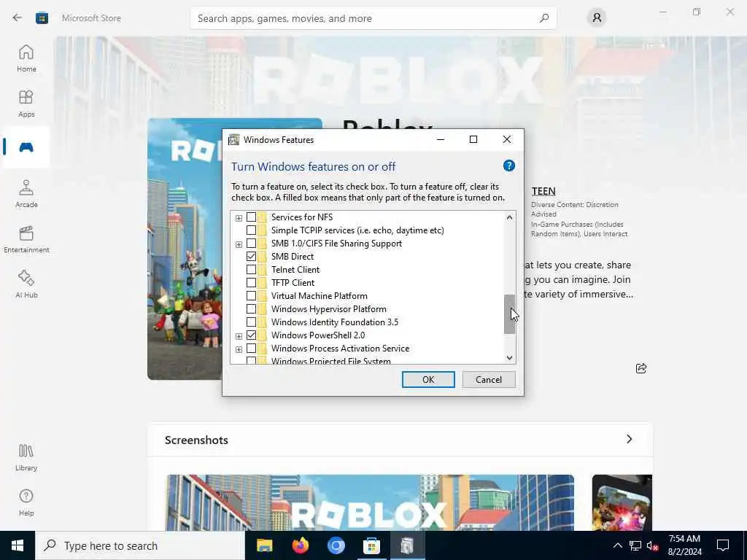Click the features list scroll up arrow
This screenshot has height=560, width=747.
[x=509, y=217]
